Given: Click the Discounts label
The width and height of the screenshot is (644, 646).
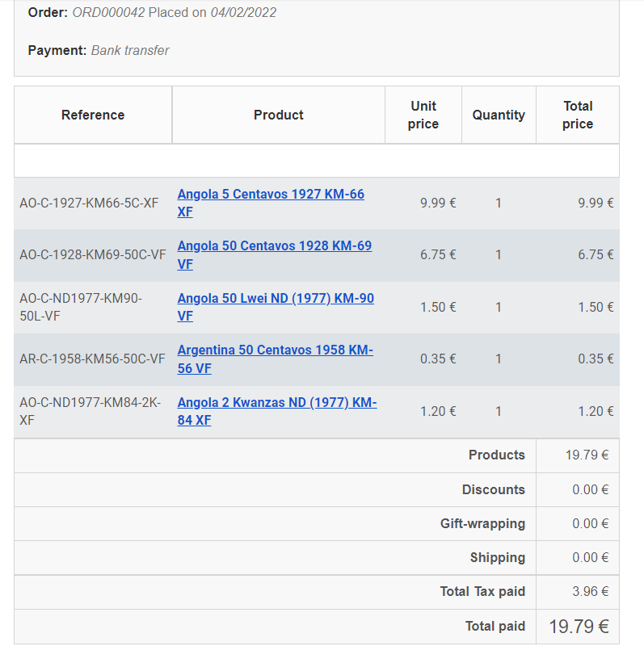Looking at the screenshot, I should tap(493, 489).
